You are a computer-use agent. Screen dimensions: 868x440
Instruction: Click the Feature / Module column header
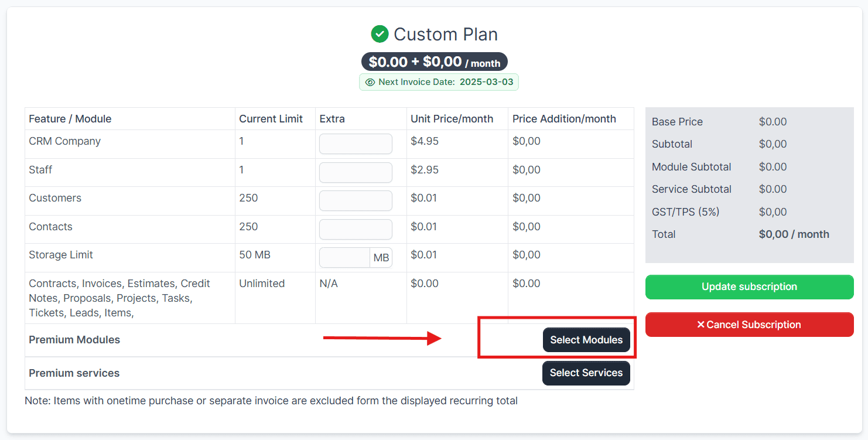[x=70, y=119]
